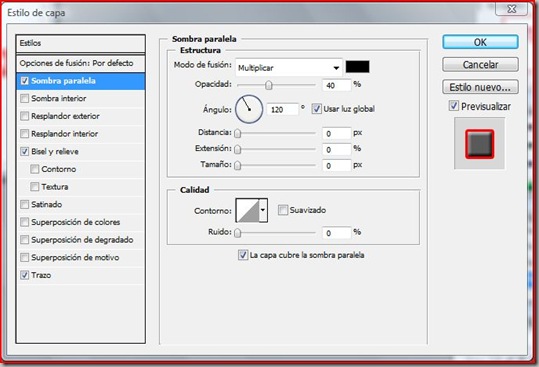
Task: Click the OK button
Action: 480,42
